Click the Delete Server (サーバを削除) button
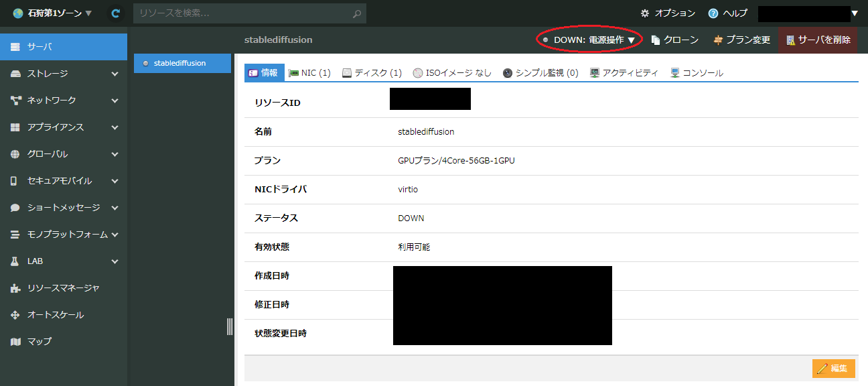Viewport: 868px width, 386px height. point(818,40)
